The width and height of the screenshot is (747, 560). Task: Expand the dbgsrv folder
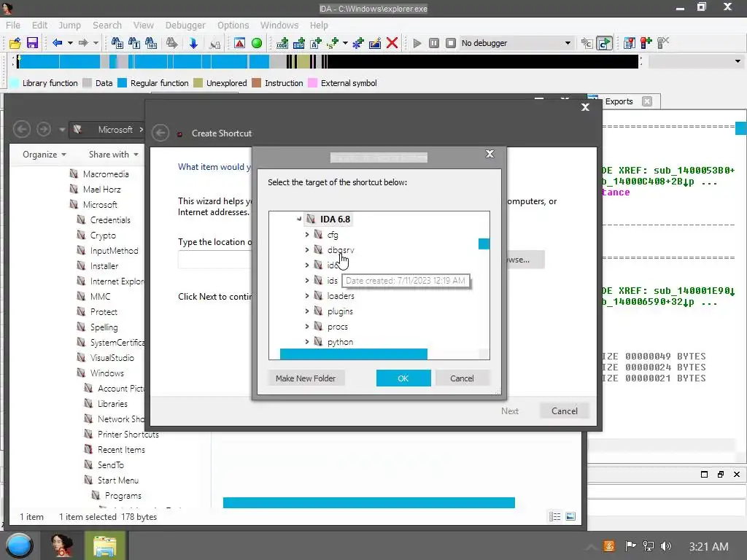(x=307, y=249)
